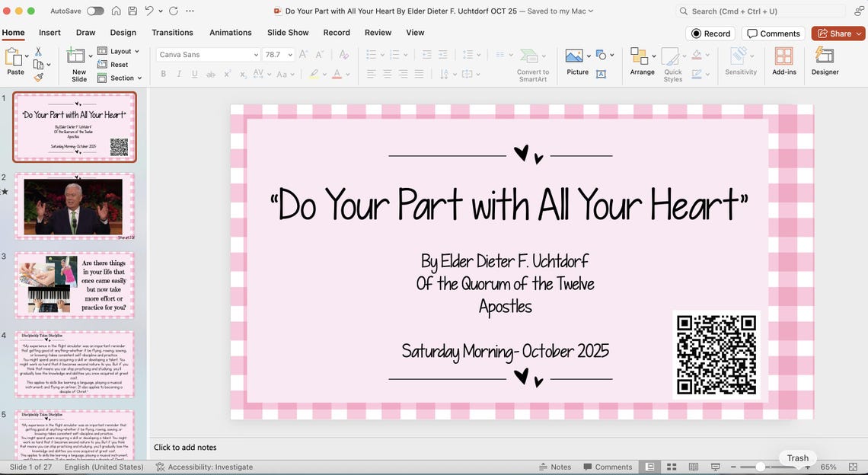The height and width of the screenshot is (475, 868).
Task: Toggle bold formatting
Action: [162, 73]
